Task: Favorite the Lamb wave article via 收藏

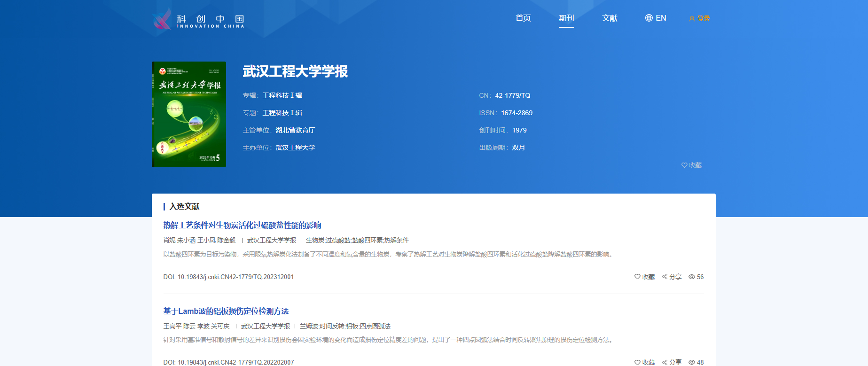Action: coord(638,362)
